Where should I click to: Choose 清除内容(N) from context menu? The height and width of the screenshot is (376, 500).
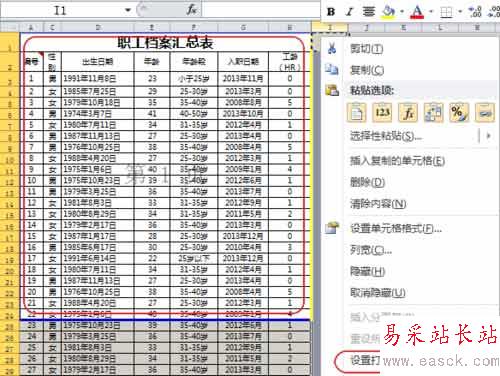[378, 203]
